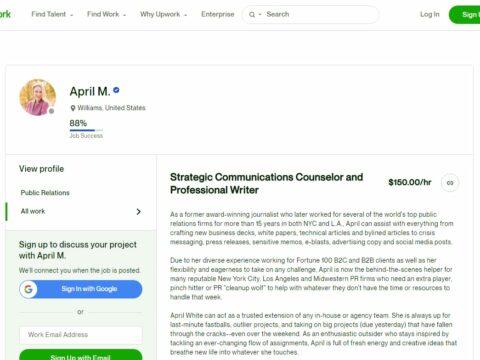Viewport: 480px width, 360px height.
Task: Focus the Work Email Address field
Action: click(81, 335)
